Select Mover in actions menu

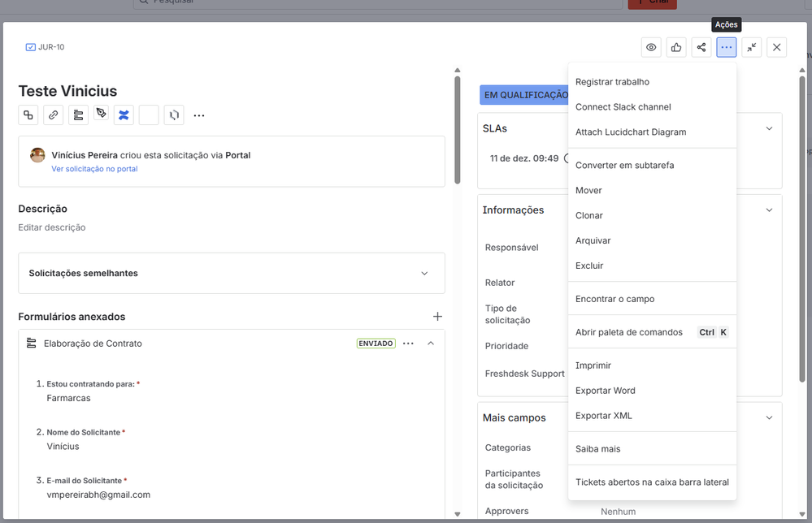652,190
